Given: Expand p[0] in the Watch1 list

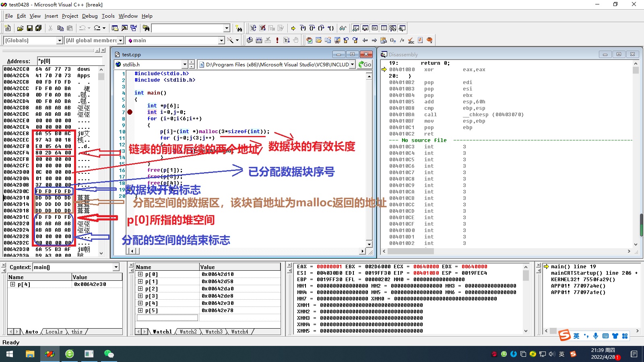Looking at the screenshot, I should tap(140, 274).
